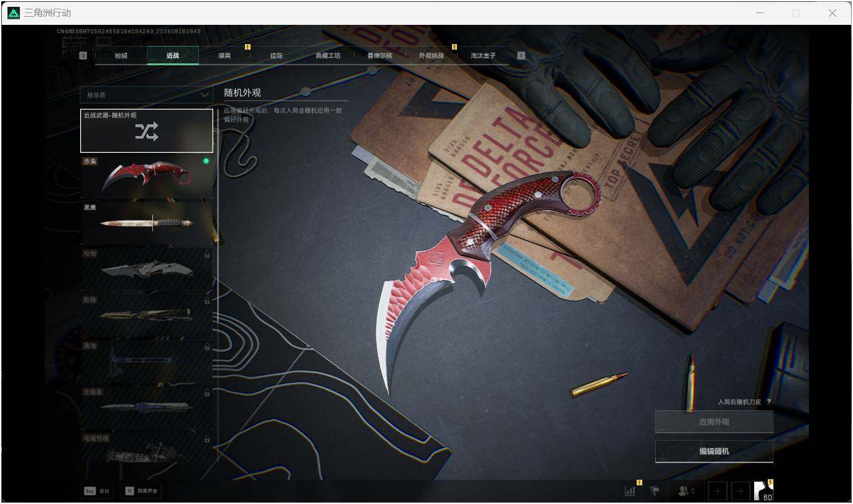Click the Q previous-tab key icon
Viewport: 853px width, 504px height.
tap(83, 55)
